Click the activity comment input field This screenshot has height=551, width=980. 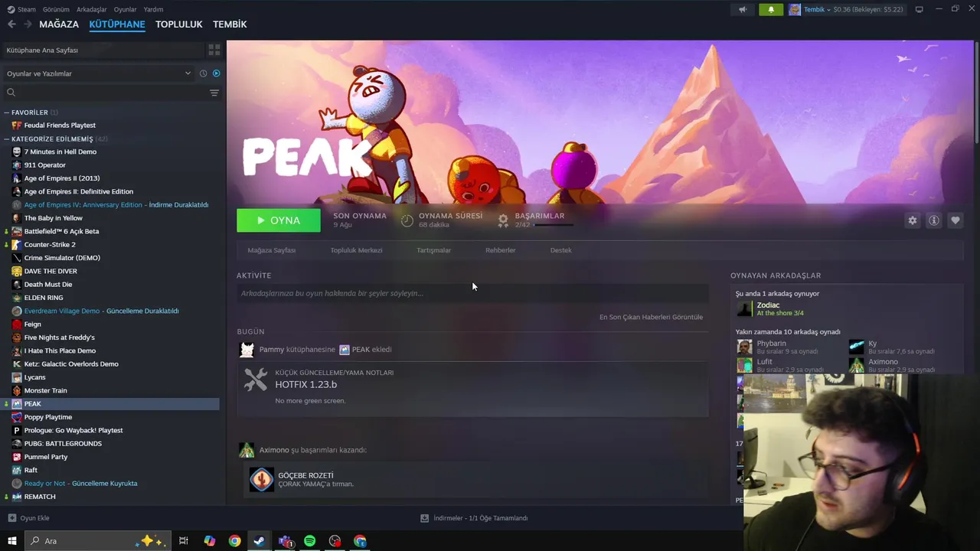click(472, 293)
